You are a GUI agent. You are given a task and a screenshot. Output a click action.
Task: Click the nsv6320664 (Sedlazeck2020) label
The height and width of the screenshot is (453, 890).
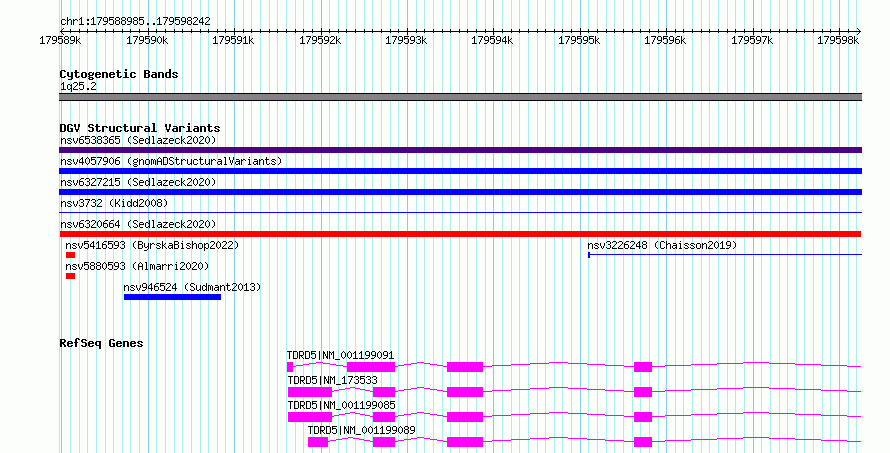tap(138, 224)
